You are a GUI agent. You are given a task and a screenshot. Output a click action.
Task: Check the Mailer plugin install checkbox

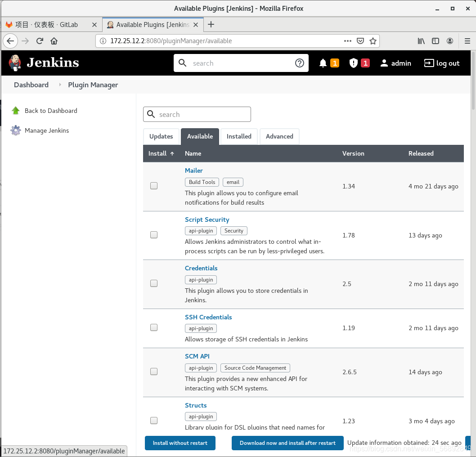[x=154, y=186]
